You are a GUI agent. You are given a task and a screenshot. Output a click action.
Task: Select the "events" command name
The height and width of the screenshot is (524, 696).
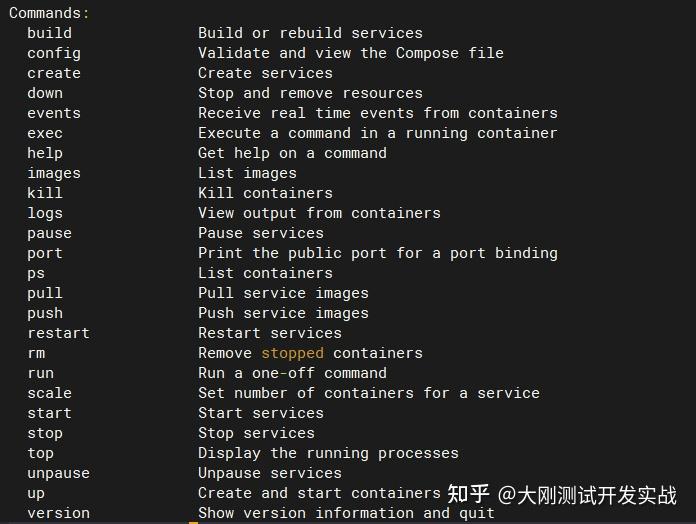pos(54,113)
